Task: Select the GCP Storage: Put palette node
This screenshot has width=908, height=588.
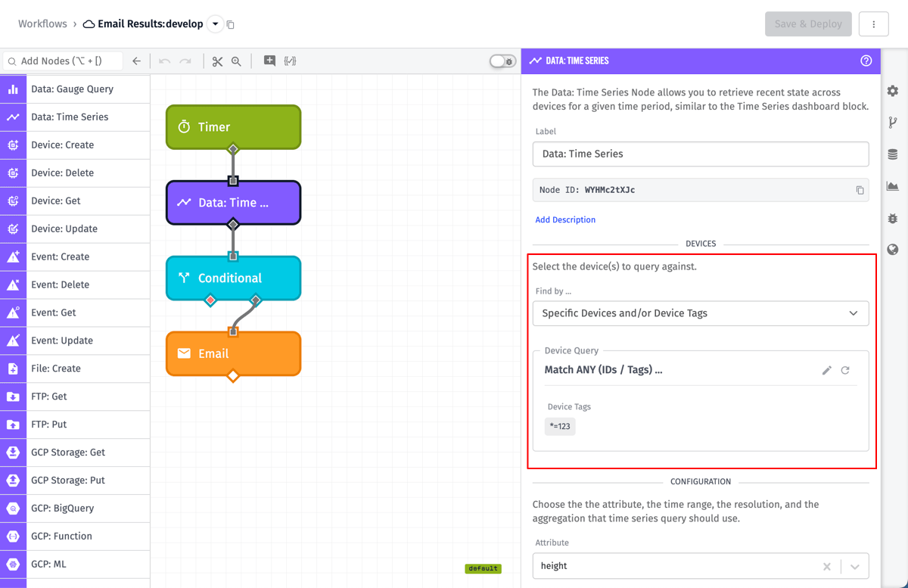Action: tap(75, 481)
